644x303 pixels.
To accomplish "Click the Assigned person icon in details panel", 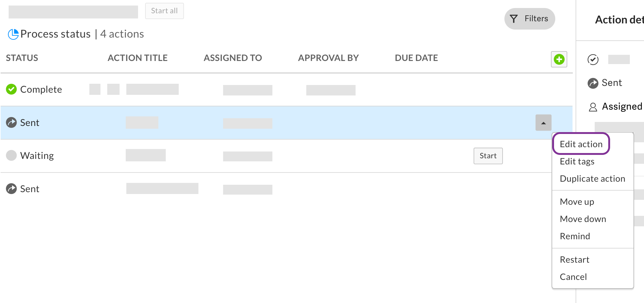I will 593,107.
